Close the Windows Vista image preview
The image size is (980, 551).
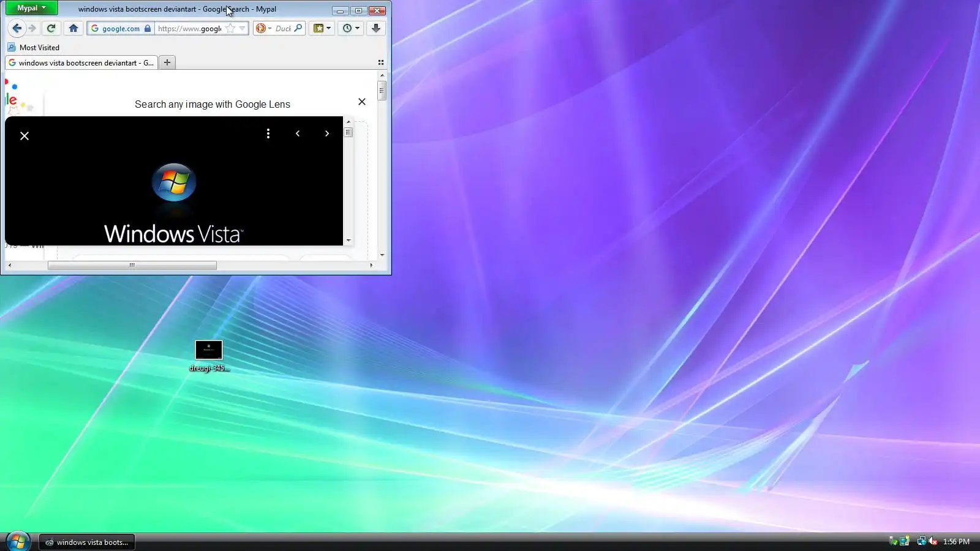24,136
